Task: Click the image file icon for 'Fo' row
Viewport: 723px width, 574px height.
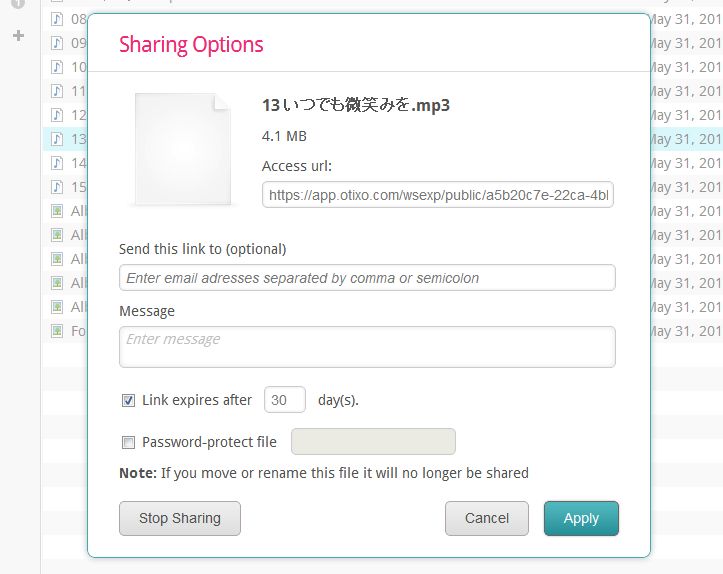Action: point(57,331)
